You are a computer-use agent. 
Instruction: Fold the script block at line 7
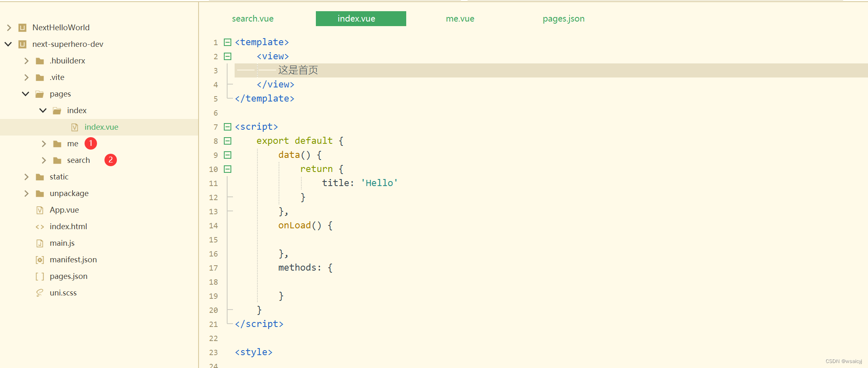(x=228, y=127)
